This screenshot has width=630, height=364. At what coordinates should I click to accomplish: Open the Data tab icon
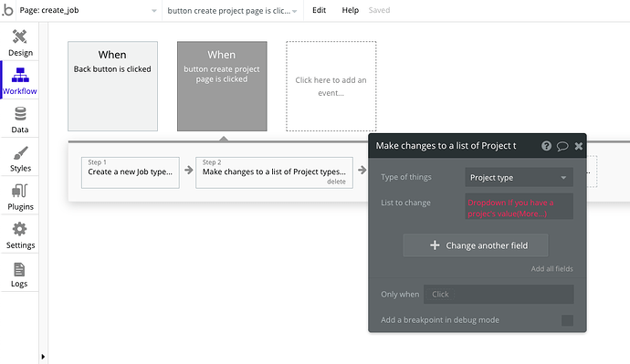[x=20, y=114]
